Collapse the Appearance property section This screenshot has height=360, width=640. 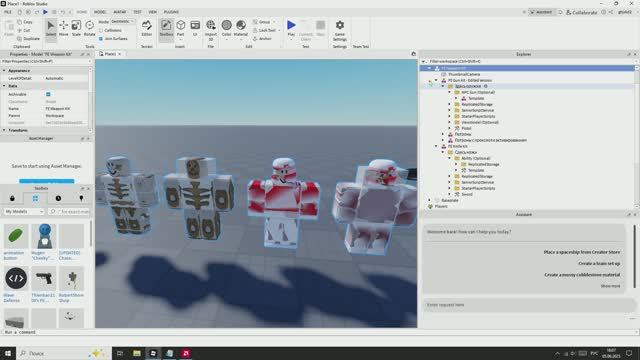pyautogui.click(x=4, y=71)
